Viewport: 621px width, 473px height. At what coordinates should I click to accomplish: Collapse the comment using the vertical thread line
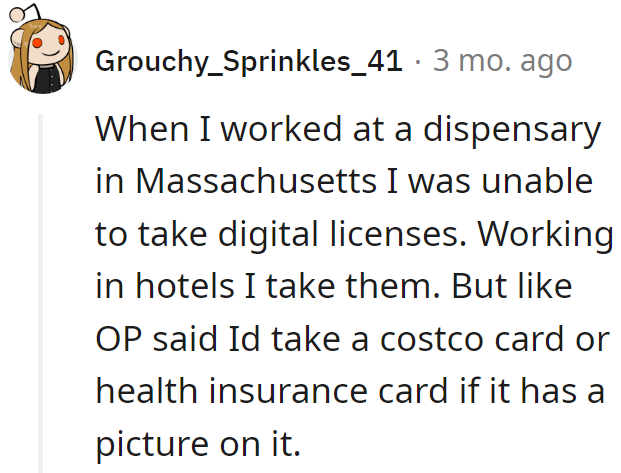coord(40,293)
